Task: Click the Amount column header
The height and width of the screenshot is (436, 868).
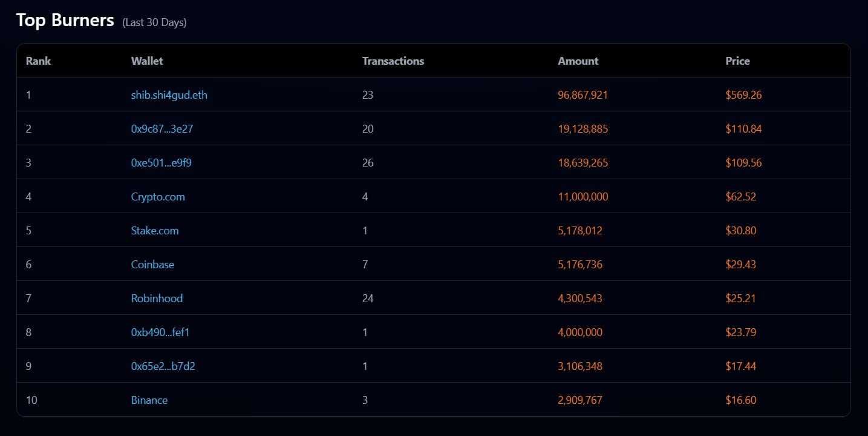Action: (578, 61)
